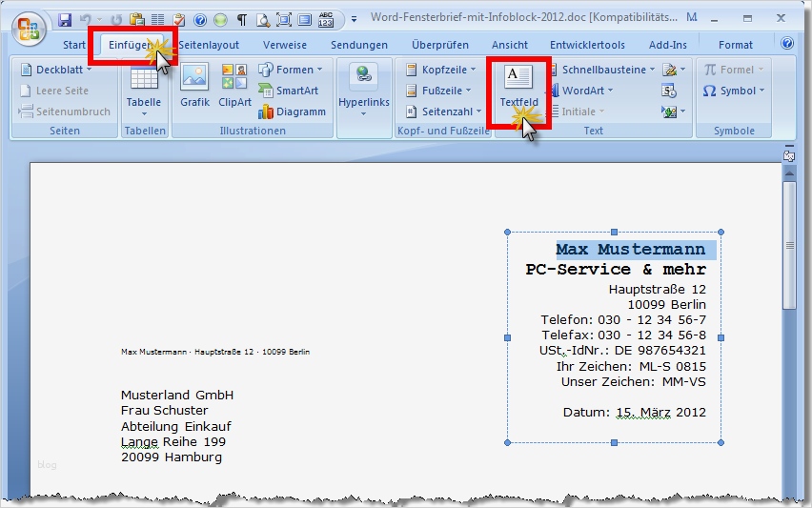Click the select browse object icon above scrollbar

(x=789, y=155)
